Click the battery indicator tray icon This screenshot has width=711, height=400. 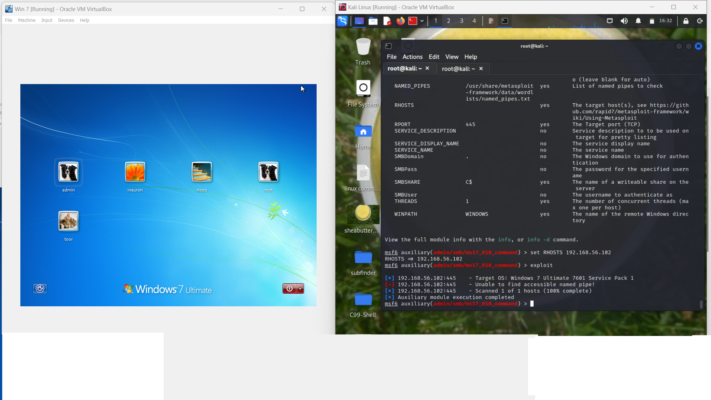[652, 21]
